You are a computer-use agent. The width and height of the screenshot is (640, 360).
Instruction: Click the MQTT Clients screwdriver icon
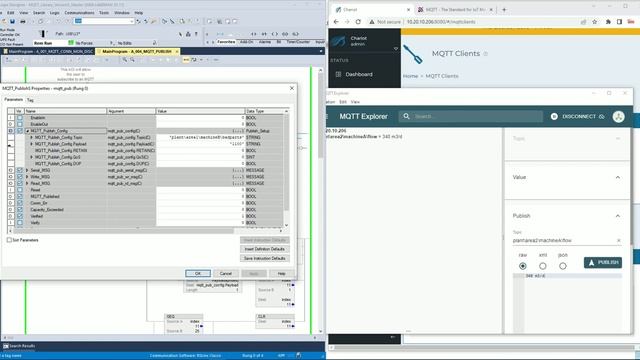(413, 54)
